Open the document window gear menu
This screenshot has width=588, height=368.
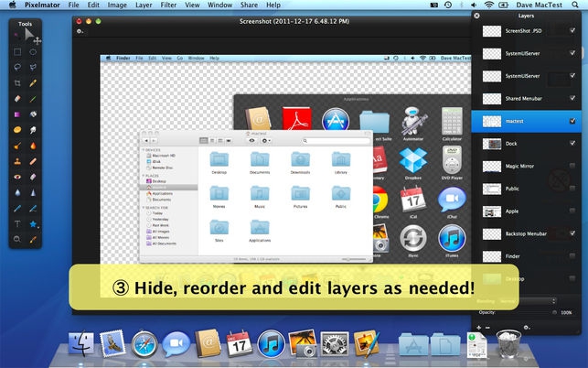[80, 31]
